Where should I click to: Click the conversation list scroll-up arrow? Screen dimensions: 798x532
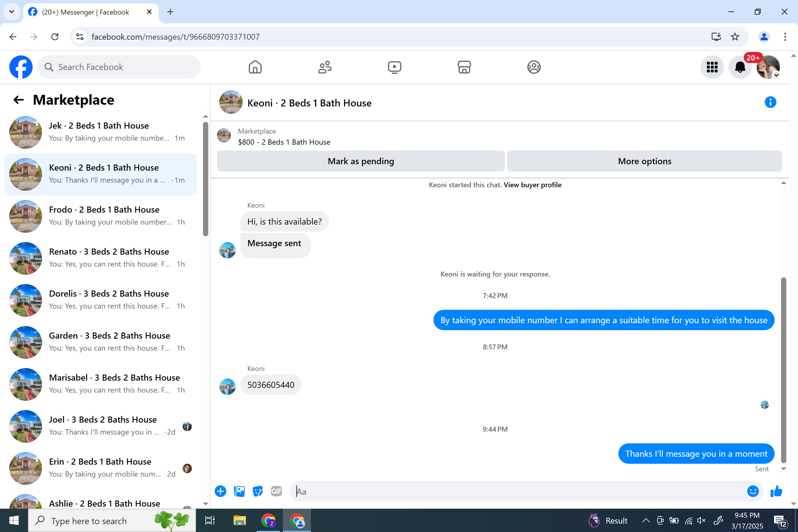205,116
